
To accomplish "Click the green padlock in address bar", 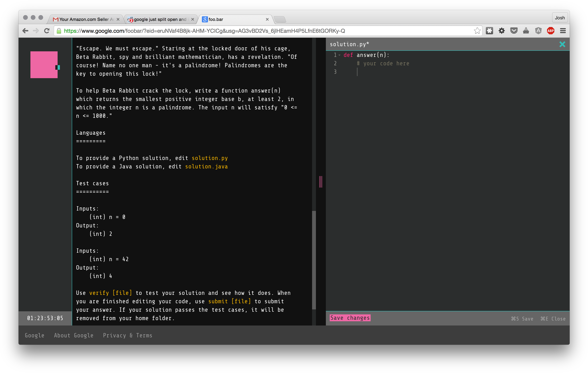I will pos(59,31).
